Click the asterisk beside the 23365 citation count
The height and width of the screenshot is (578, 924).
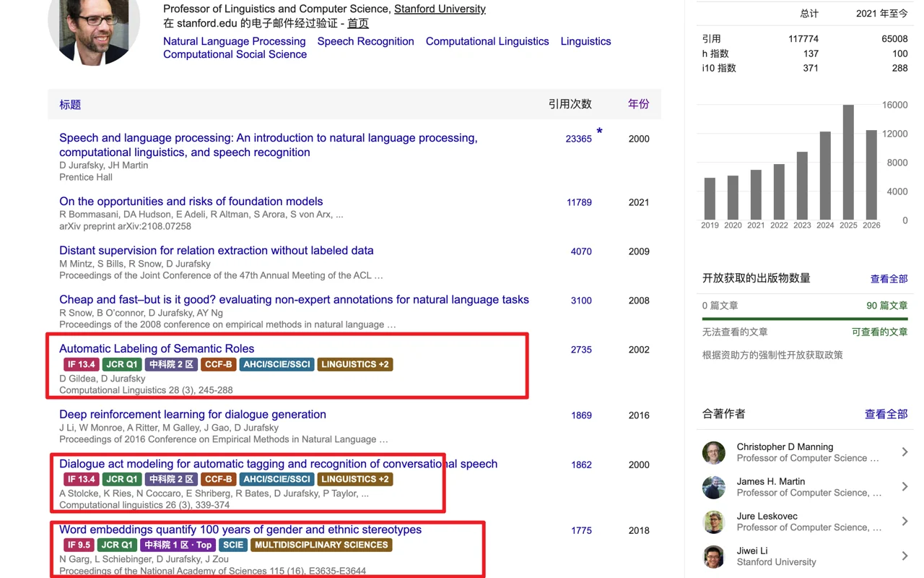[x=599, y=131]
